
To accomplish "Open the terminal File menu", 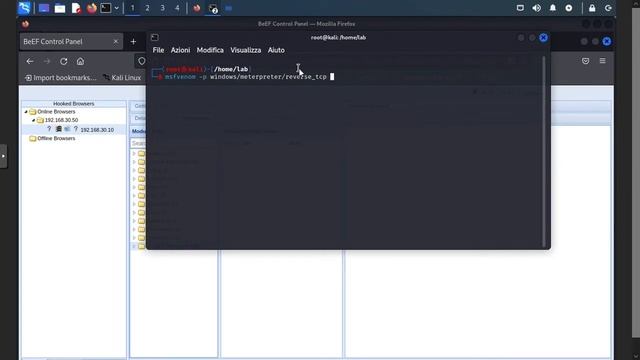I will tap(158, 50).
